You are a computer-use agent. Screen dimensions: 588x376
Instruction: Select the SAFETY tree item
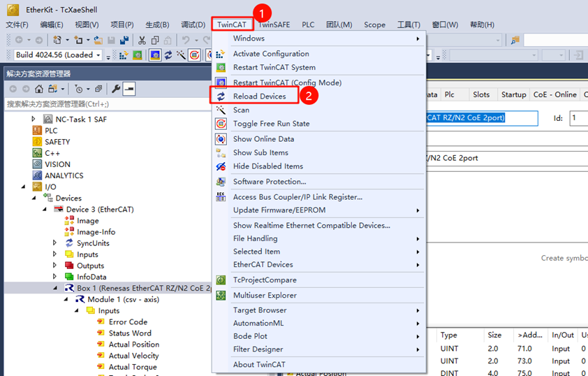point(57,142)
